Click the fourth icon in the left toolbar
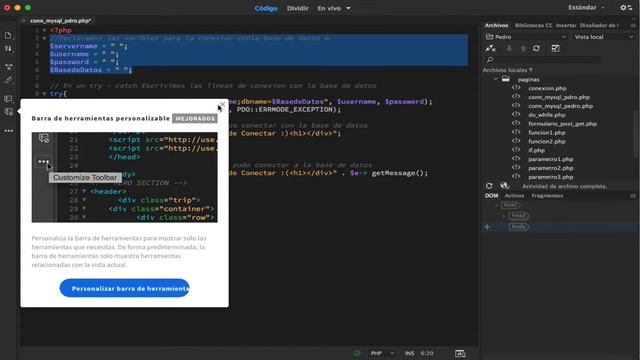 pos(9,80)
